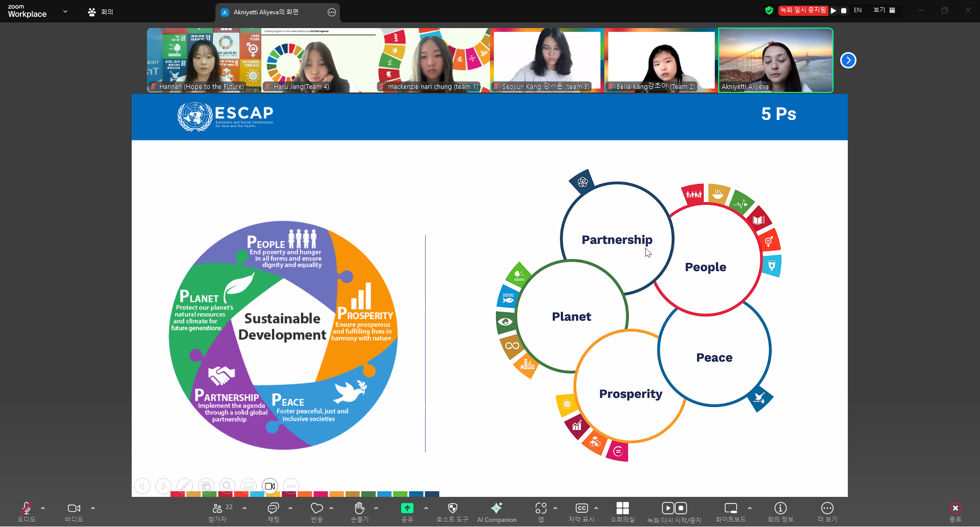Click the Prosperity circle label on slide
Screen dimensions: 980x527
[x=631, y=394]
